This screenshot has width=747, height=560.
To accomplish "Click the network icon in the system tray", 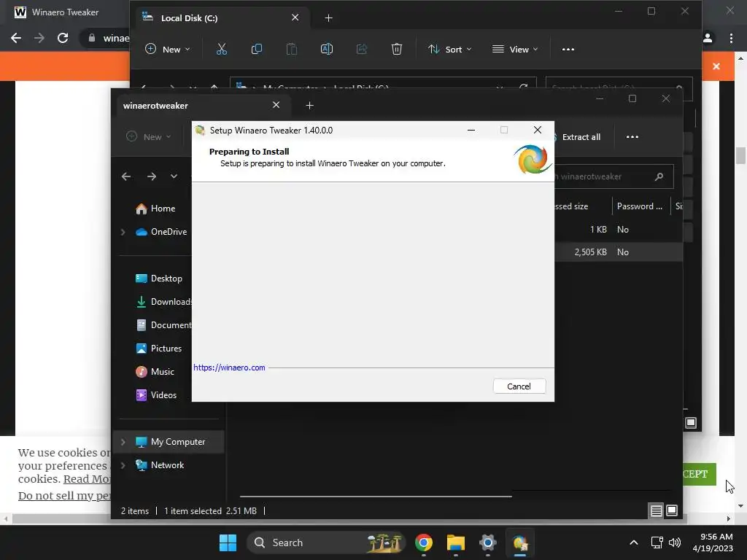I will click(x=657, y=542).
